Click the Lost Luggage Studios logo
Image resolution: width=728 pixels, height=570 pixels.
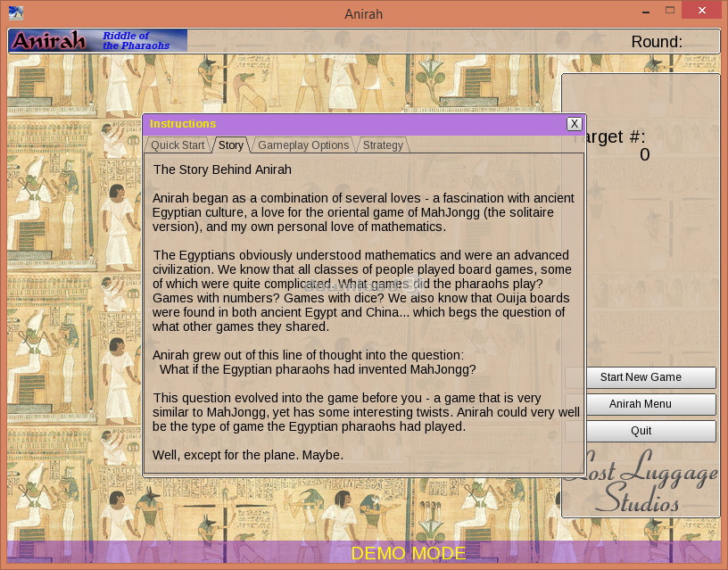[642, 483]
